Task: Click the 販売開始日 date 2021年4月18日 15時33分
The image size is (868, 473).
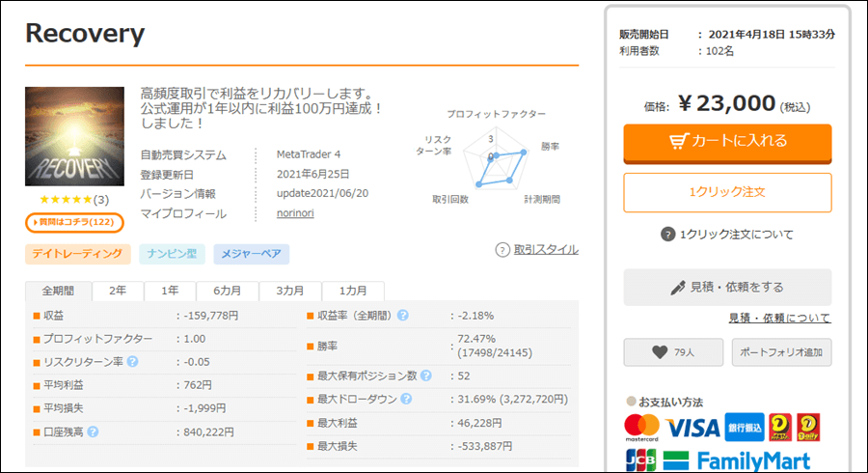Action: point(772,35)
